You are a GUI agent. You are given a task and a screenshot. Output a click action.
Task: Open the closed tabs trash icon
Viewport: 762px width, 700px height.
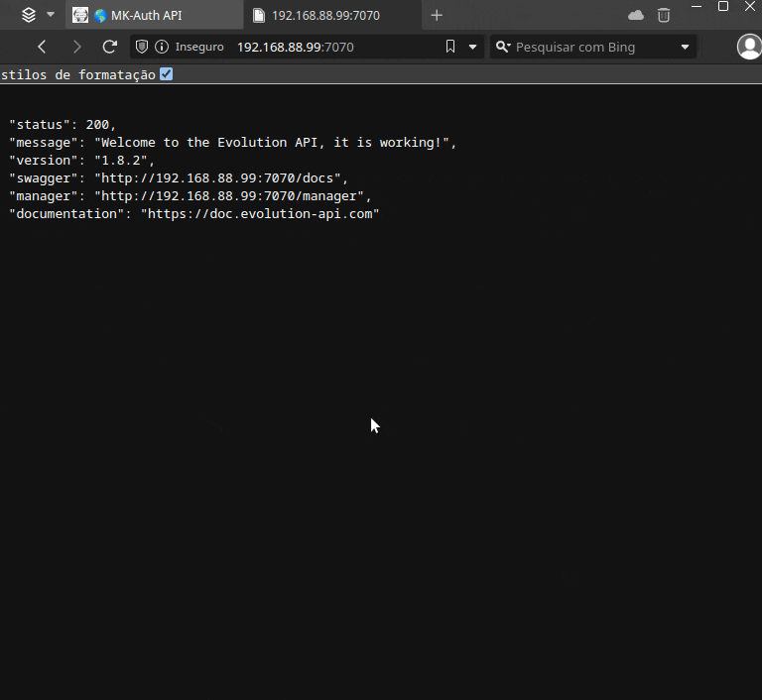point(664,15)
